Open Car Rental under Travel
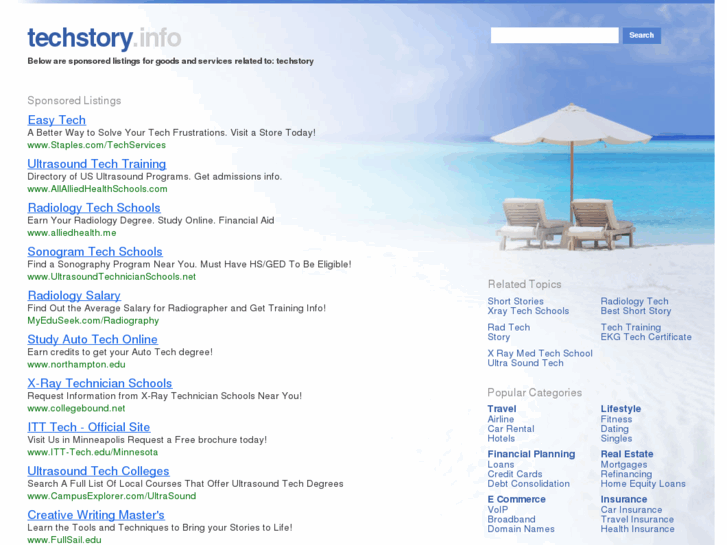 coord(511,429)
